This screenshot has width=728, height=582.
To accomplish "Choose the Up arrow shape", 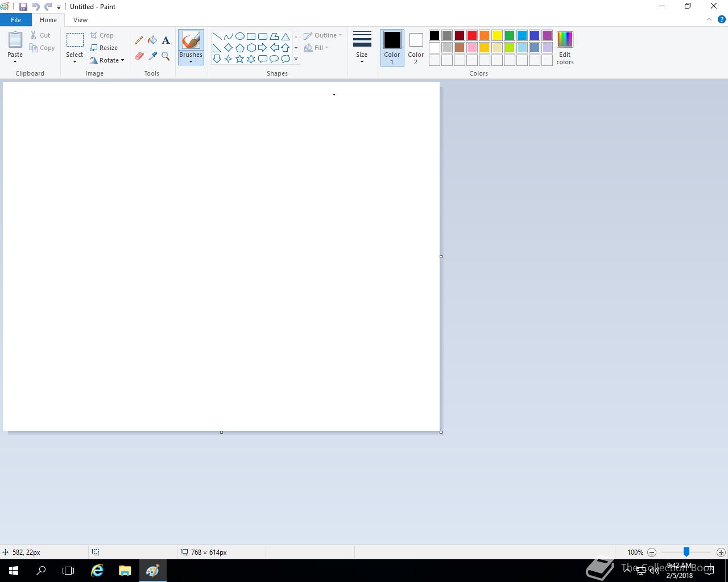I will point(285,48).
